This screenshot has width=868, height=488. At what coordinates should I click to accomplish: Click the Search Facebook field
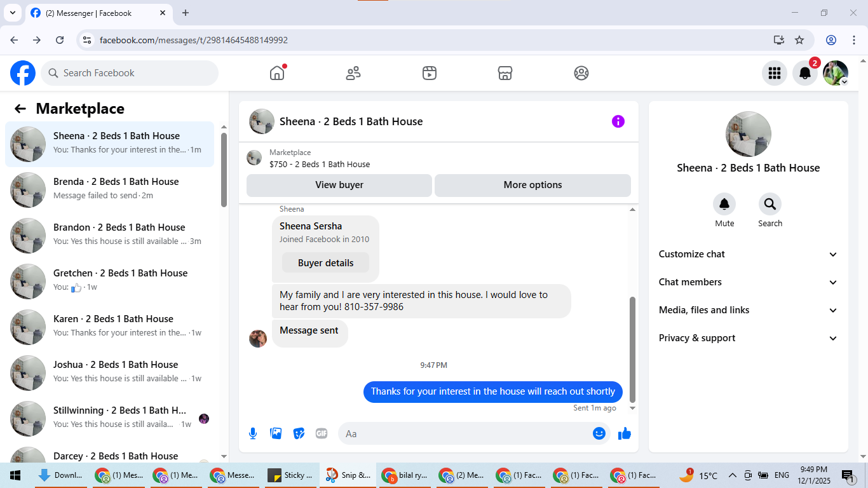[130, 73]
